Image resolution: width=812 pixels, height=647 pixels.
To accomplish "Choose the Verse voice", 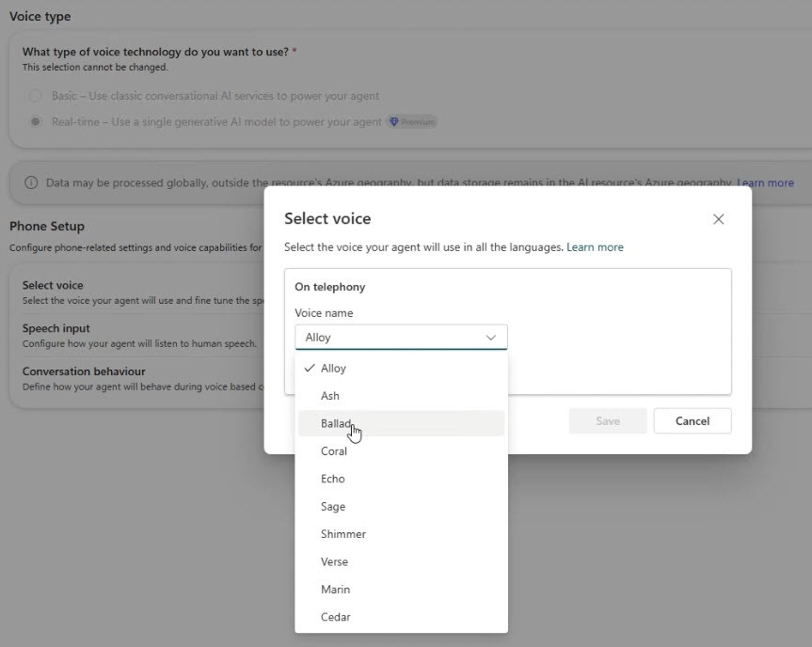I will pos(401,561).
